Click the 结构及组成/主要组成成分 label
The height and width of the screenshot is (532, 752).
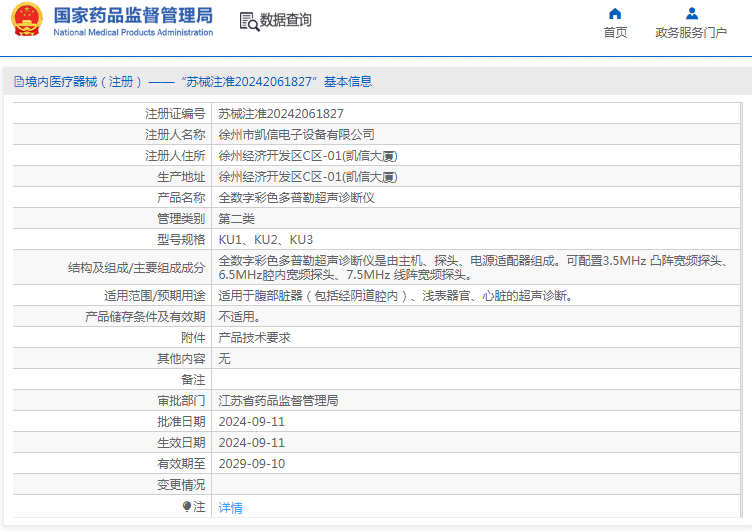click(137, 268)
